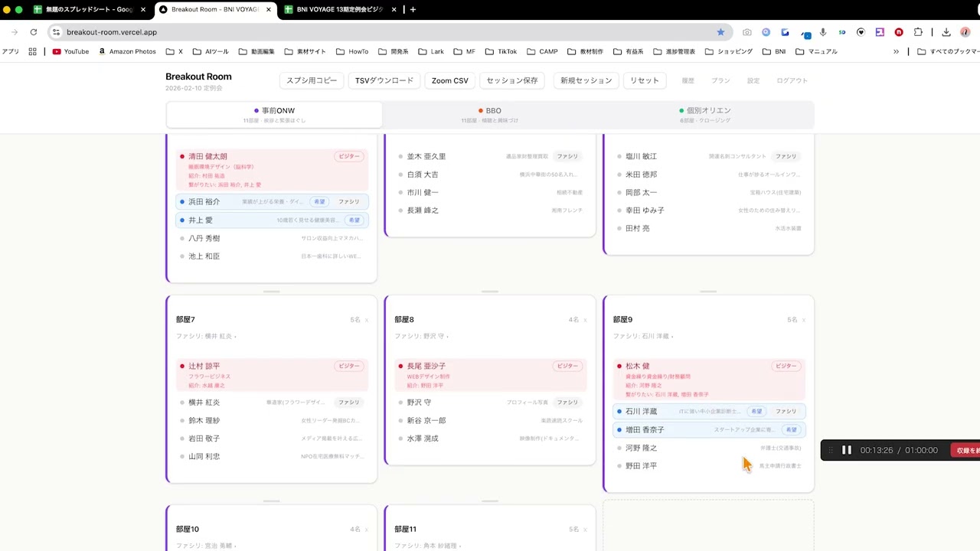Click the red 'n' extension icon

[899, 32]
